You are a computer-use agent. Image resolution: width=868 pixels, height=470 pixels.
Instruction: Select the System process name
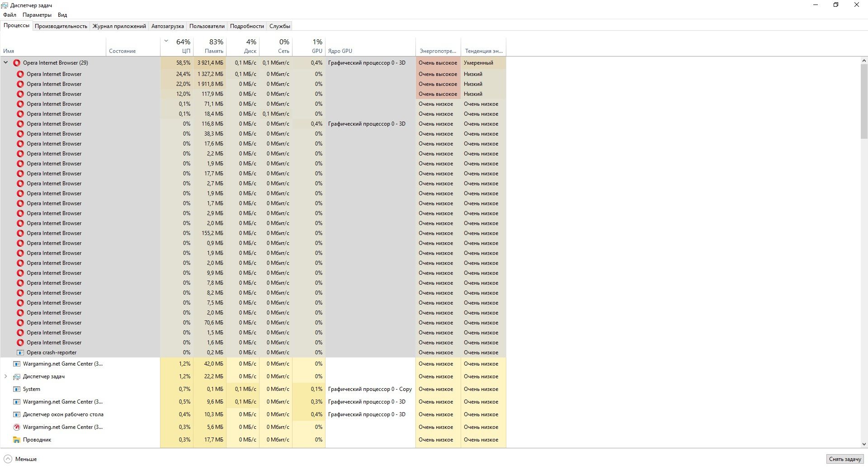(32, 389)
